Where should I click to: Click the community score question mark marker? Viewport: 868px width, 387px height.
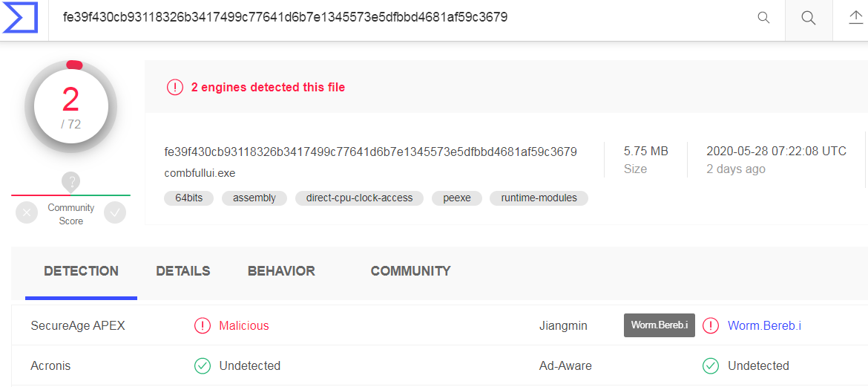[71, 181]
